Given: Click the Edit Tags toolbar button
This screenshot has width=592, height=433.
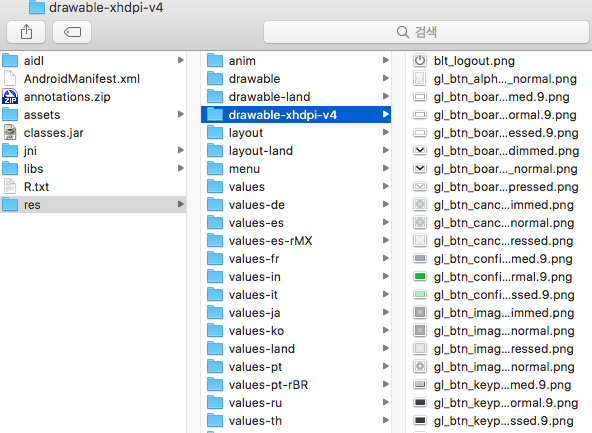Looking at the screenshot, I should pyautogui.click(x=72, y=32).
